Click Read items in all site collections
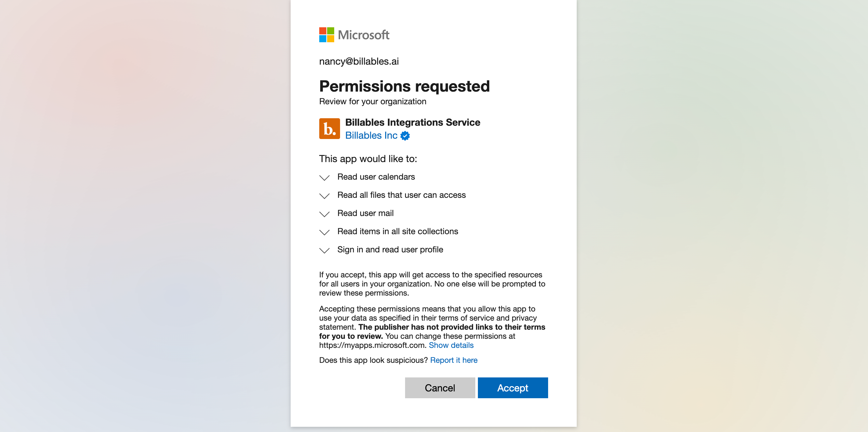The image size is (868, 432). (398, 231)
